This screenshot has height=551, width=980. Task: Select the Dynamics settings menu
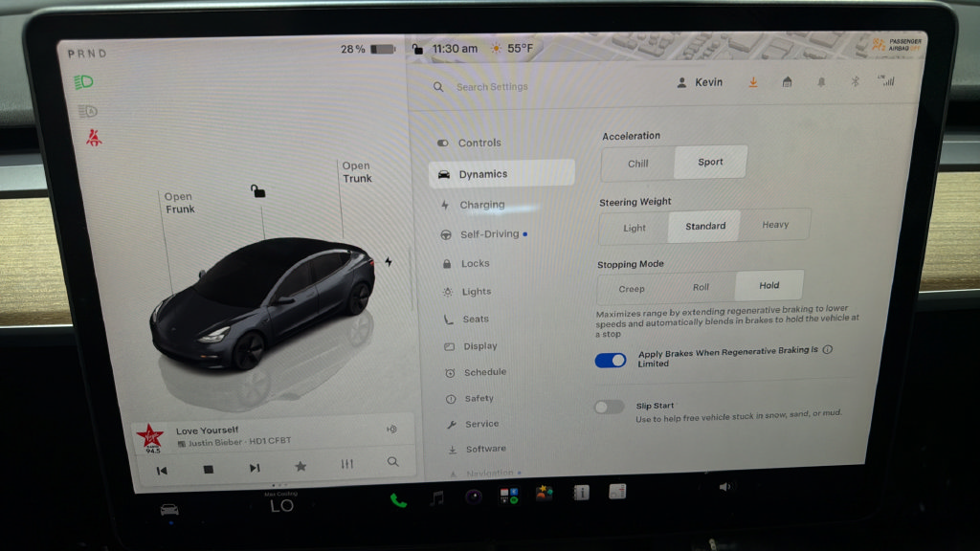pyautogui.click(x=501, y=174)
